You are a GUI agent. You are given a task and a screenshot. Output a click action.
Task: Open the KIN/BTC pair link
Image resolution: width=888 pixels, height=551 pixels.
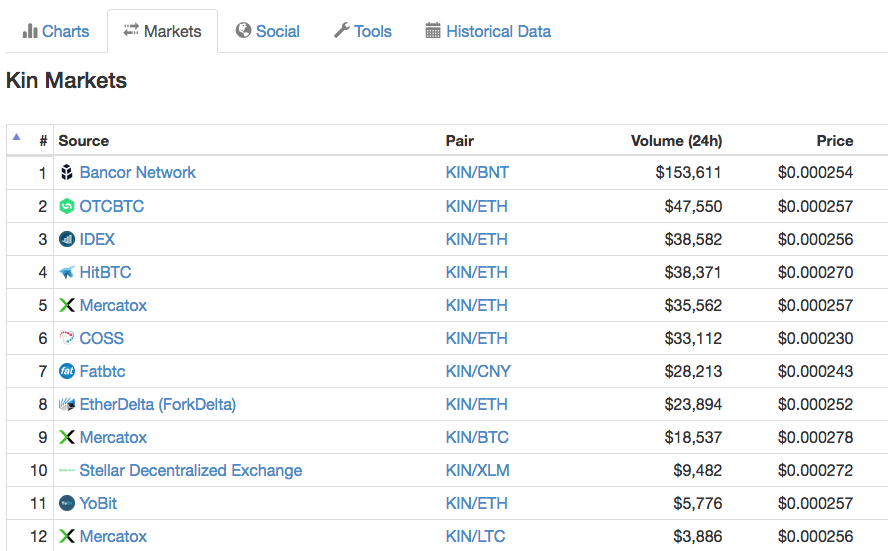[477, 437]
